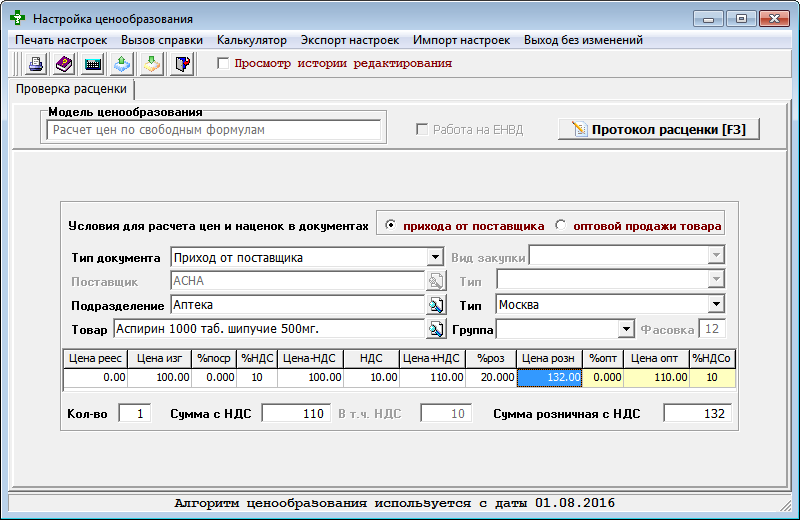Select the НДС cell value 10.00
The width and height of the screenshot is (800, 520).
tap(371, 378)
